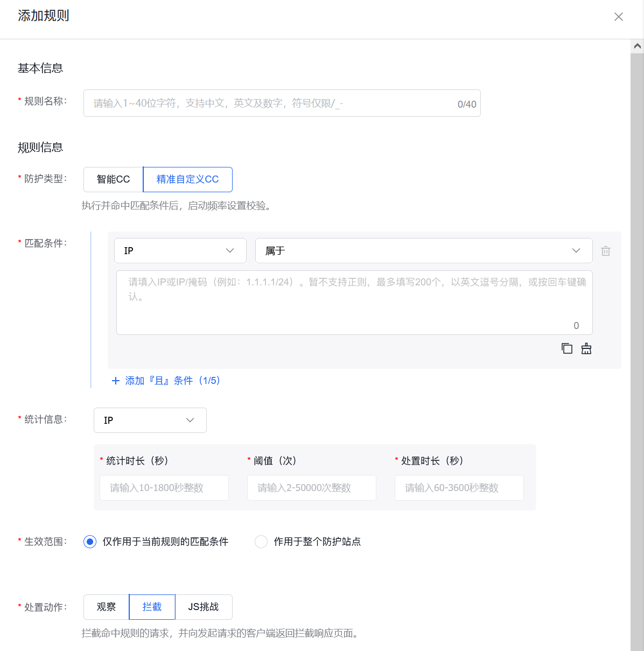Open the IP match field dropdown
The height and width of the screenshot is (651, 644).
180,250
